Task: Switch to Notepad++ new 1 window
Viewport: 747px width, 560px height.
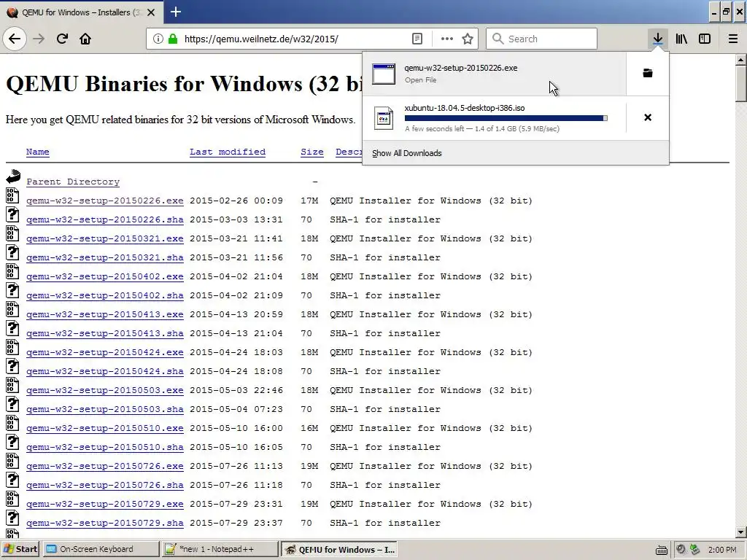Action: 219,549
